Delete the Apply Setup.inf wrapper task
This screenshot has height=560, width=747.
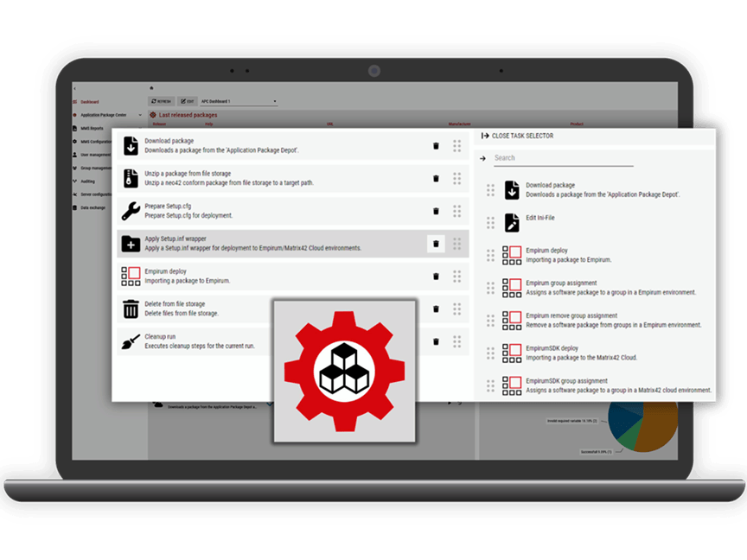436,244
